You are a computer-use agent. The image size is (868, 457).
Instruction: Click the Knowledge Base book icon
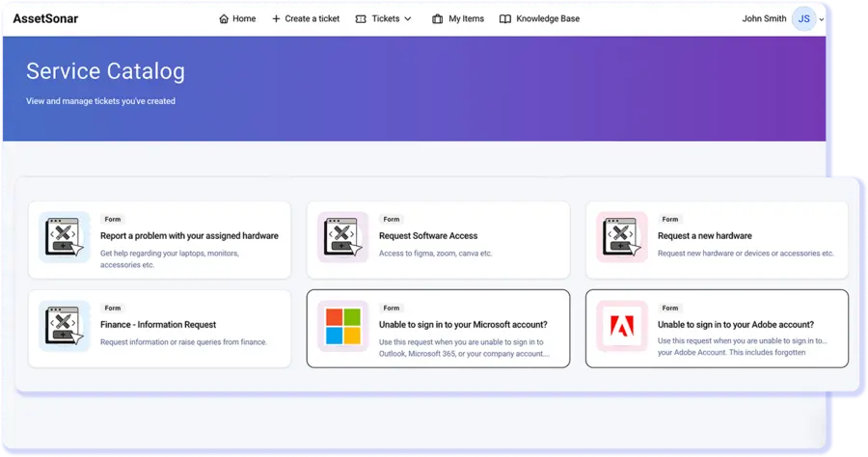pyautogui.click(x=504, y=19)
